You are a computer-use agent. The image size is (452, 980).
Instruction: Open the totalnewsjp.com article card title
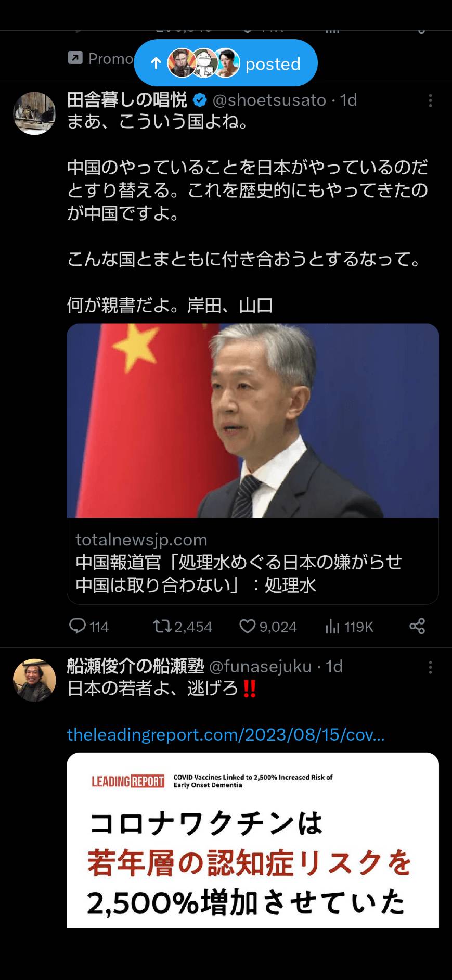(239, 573)
